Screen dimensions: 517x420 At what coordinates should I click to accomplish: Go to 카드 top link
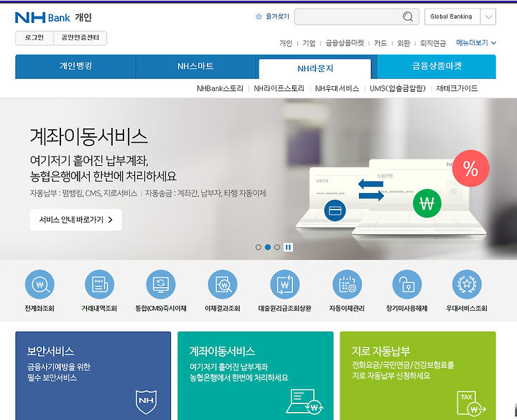(381, 43)
